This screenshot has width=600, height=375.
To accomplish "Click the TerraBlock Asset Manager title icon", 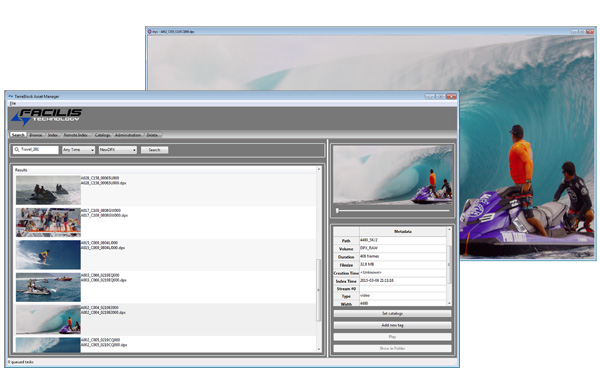I will (x=11, y=96).
